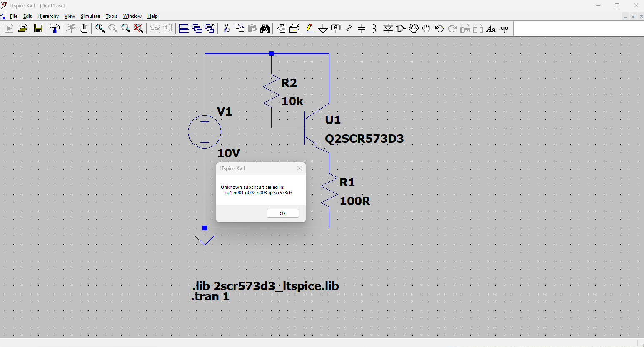Click the Print Setup icon
Viewport: 644px width, 347px height.
point(294,28)
